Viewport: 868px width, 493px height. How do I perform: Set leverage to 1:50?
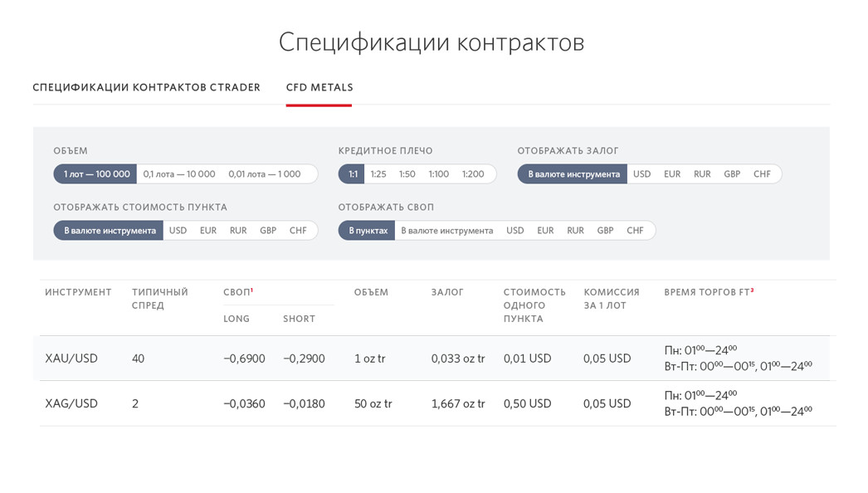click(407, 174)
